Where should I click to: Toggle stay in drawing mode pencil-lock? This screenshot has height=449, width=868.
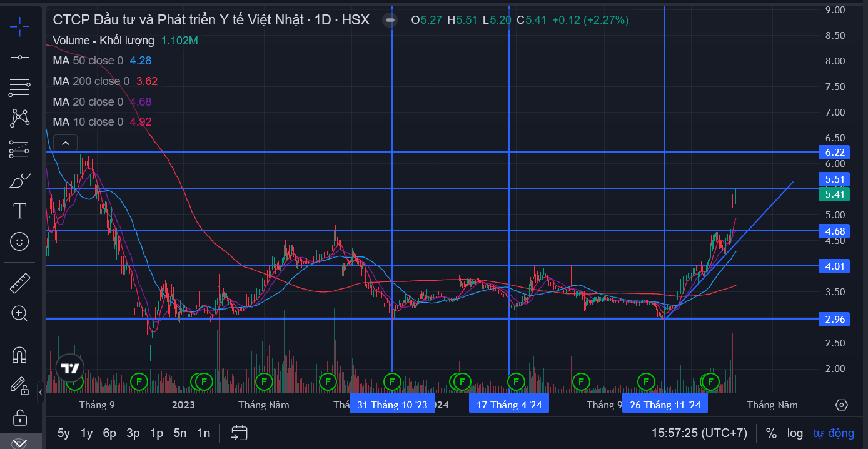tap(19, 386)
